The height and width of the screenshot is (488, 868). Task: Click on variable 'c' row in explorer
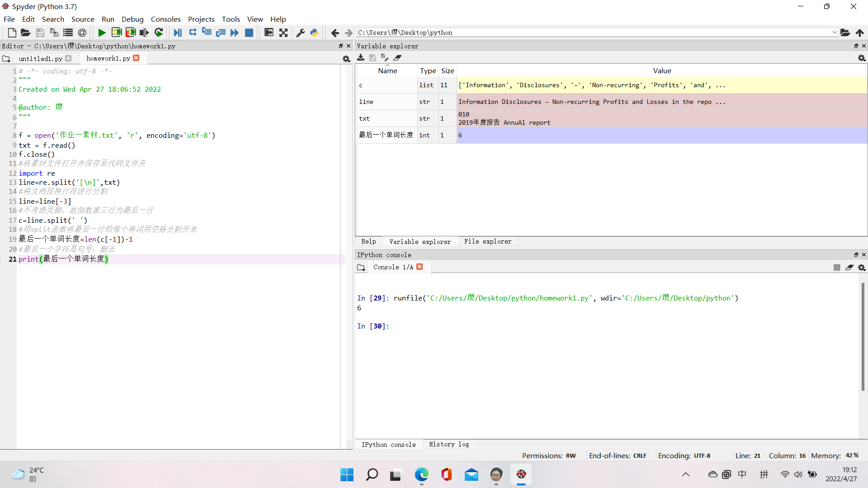coord(387,85)
